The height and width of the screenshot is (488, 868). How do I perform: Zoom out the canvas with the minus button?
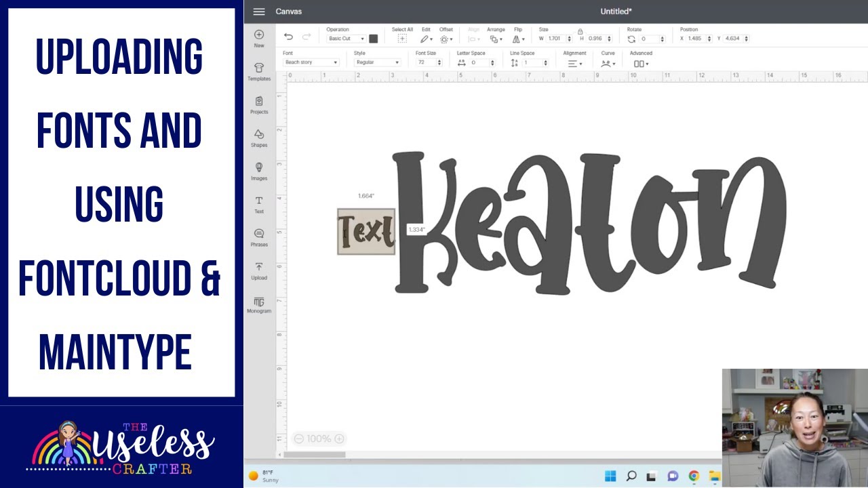[x=298, y=439]
